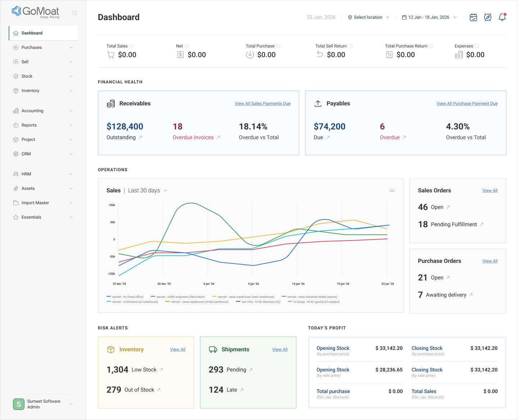518x420 pixels.
Task: Click View All Sales Payments Due
Action: pyautogui.click(x=263, y=104)
